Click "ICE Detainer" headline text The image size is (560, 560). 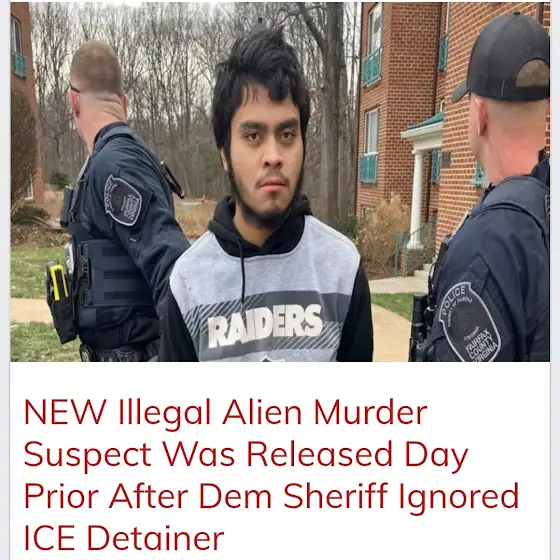click(124, 538)
